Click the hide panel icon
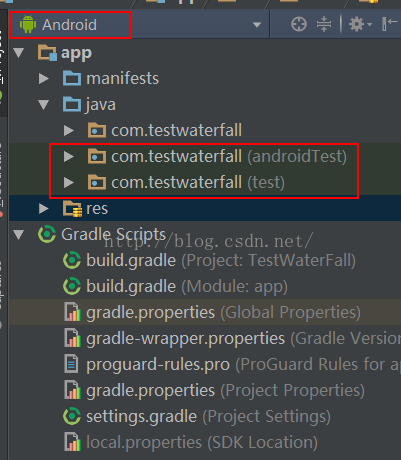This screenshot has height=460, width=401. coord(389,24)
